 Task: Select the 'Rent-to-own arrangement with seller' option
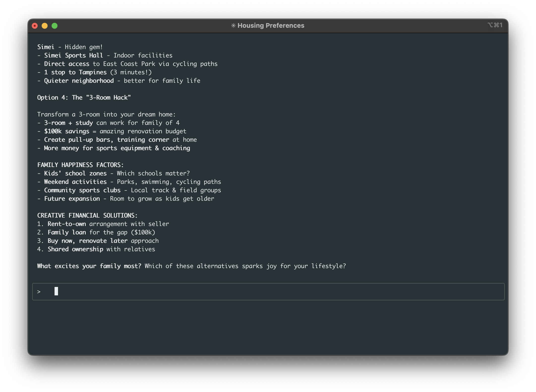(x=103, y=224)
